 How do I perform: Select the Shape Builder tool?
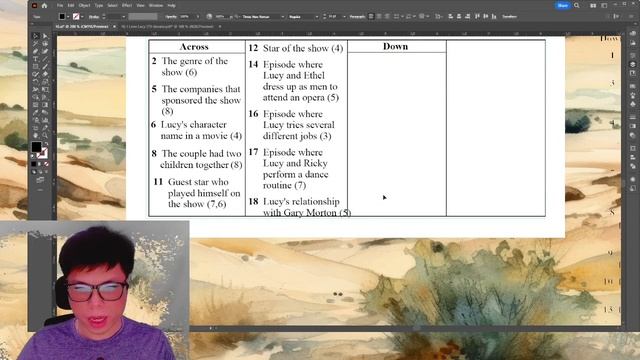36,96
